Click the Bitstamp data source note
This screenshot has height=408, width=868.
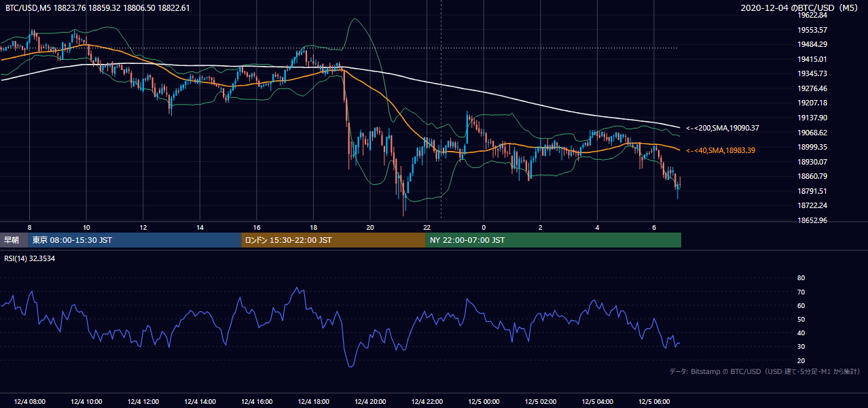pos(765,372)
